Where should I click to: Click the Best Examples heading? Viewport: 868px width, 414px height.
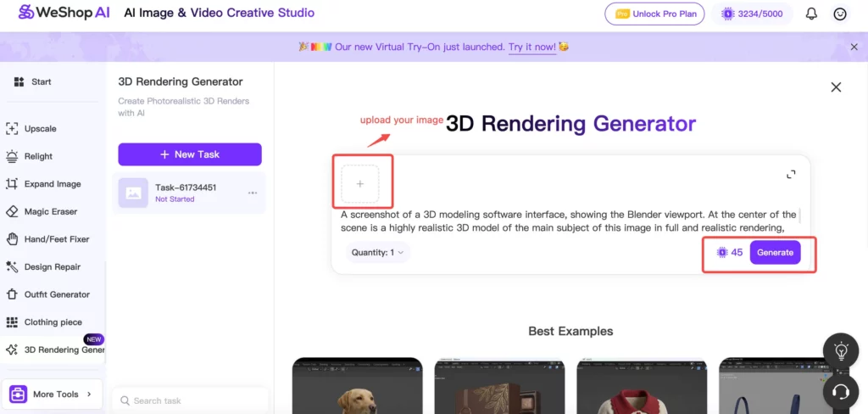click(570, 332)
